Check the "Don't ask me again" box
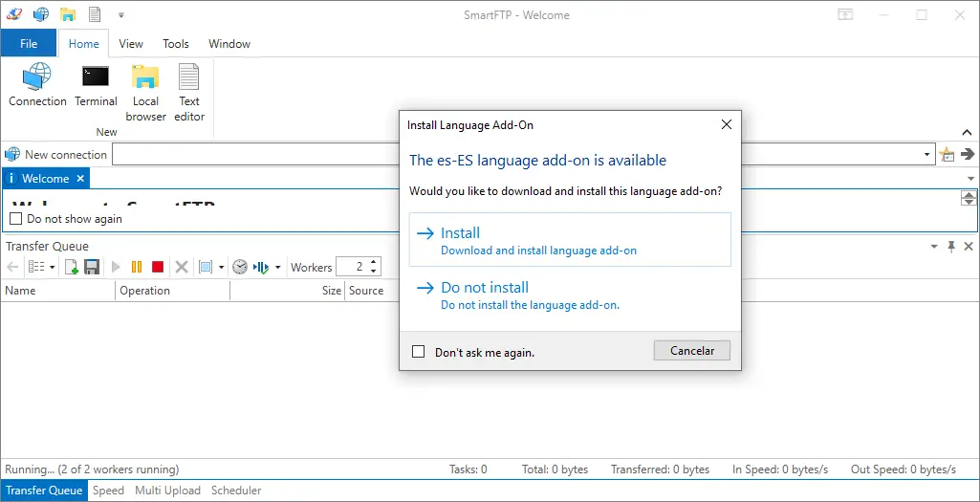Screen dimensions: 980x502 (418, 352)
